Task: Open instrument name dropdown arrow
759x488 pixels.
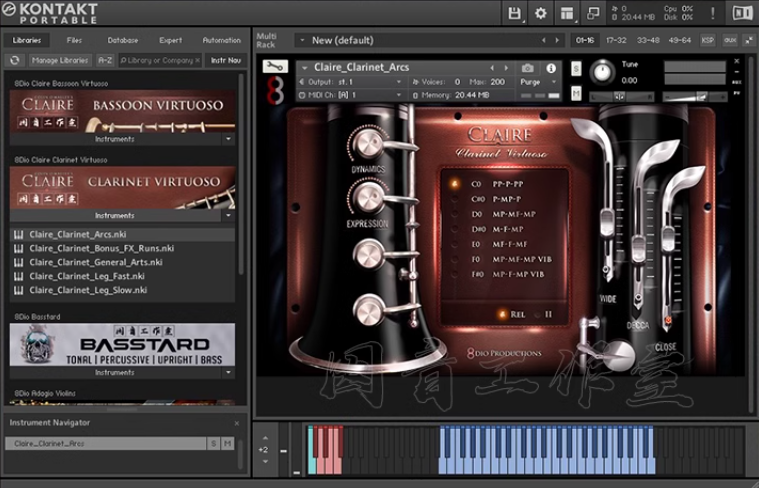Action: point(305,68)
